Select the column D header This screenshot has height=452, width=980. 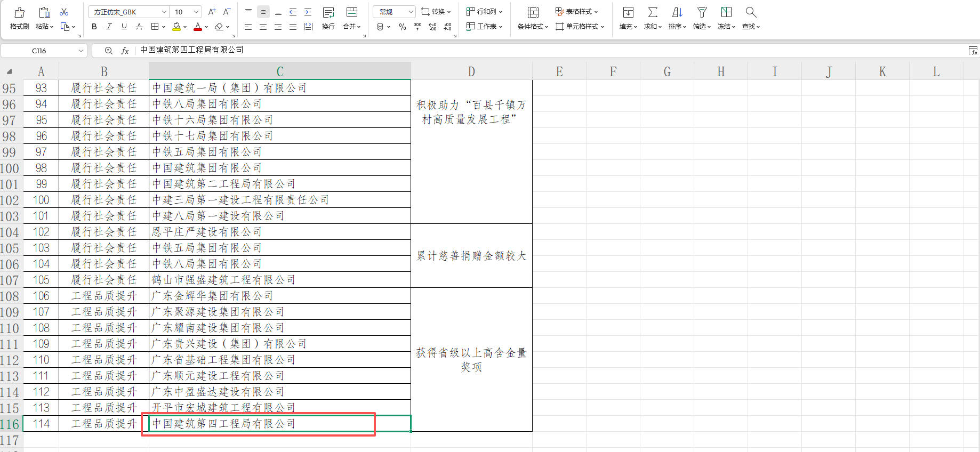(x=471, y=71)
